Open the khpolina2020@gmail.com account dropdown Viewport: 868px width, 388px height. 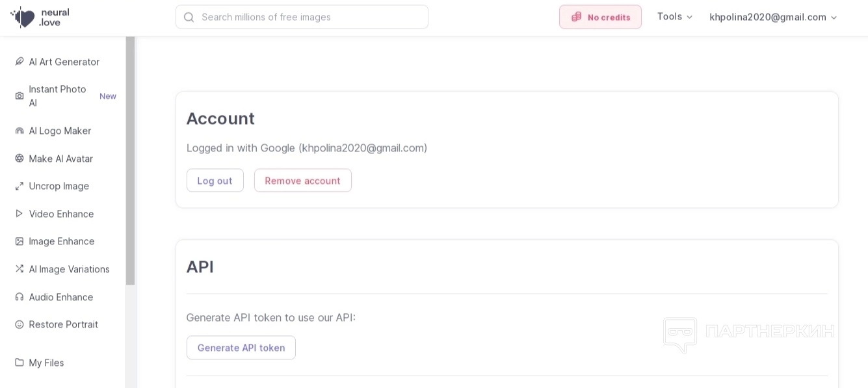(x=773, y=17)
